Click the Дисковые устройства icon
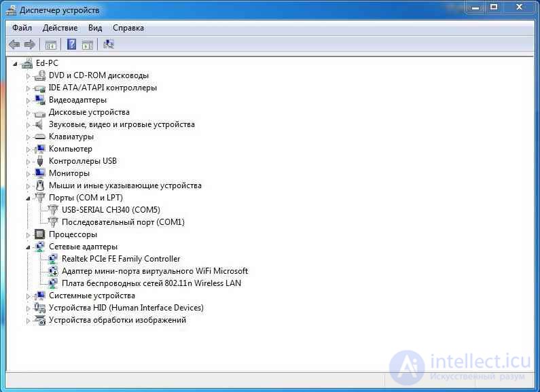 (x=40, y=113)
